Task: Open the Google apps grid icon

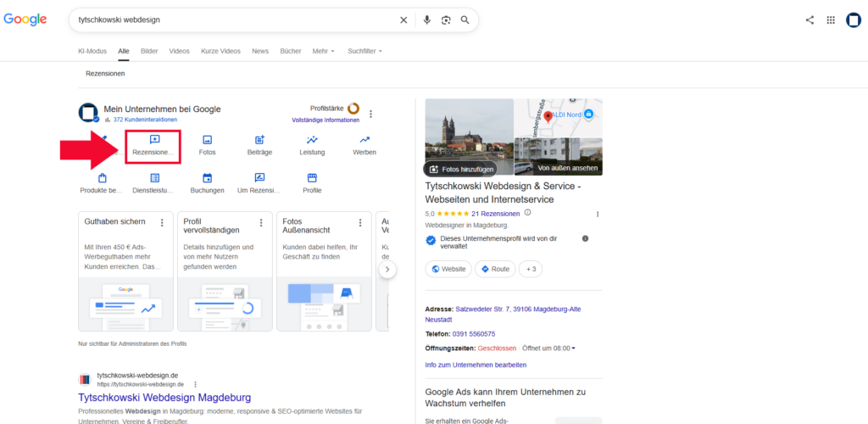Action: point(831,20)
